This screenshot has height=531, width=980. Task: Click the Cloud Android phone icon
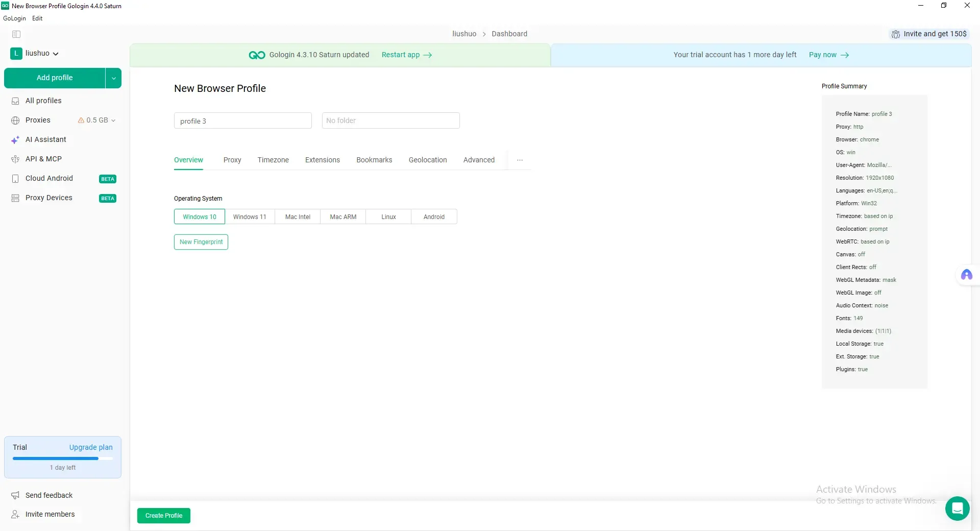coord(15,179)
